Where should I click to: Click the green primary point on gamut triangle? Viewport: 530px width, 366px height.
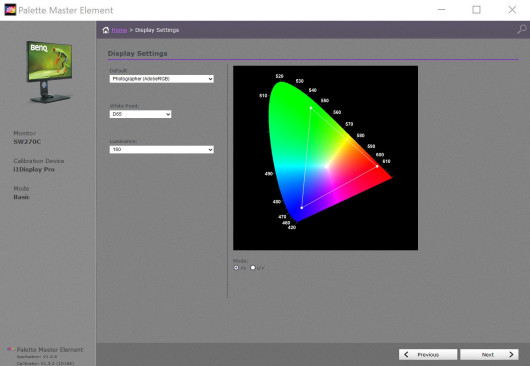[x=311, y=108]
